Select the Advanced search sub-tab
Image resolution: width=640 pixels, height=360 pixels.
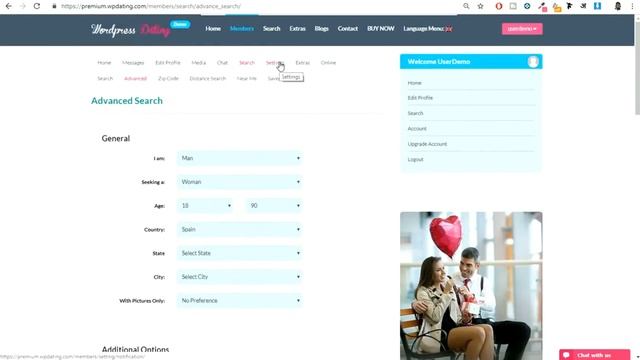tap(136, 78)
